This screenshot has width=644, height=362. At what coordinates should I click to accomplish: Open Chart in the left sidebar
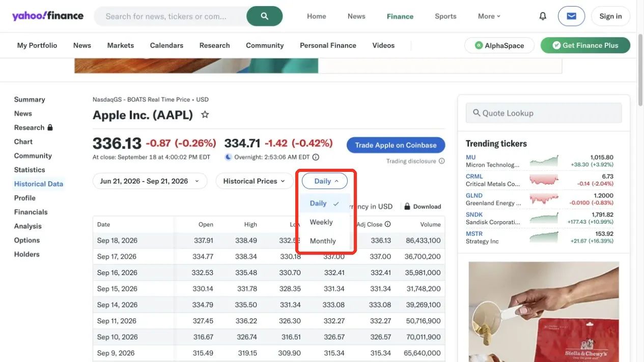point(23,142)
